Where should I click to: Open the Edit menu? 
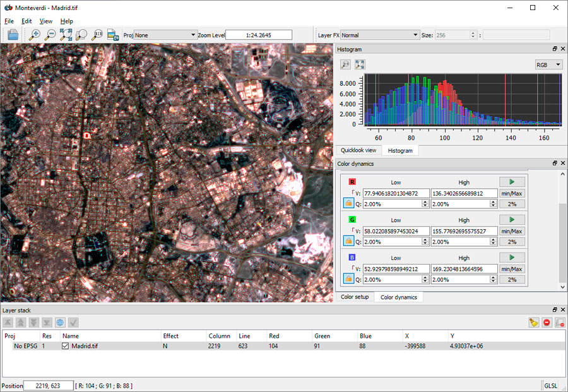27,21
